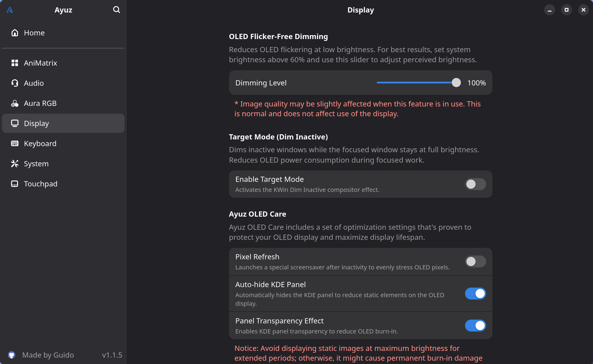This screenshot has height=364, width=593.
Task: Navigate to Touchpad settings
Action: [x=63, y=184]
